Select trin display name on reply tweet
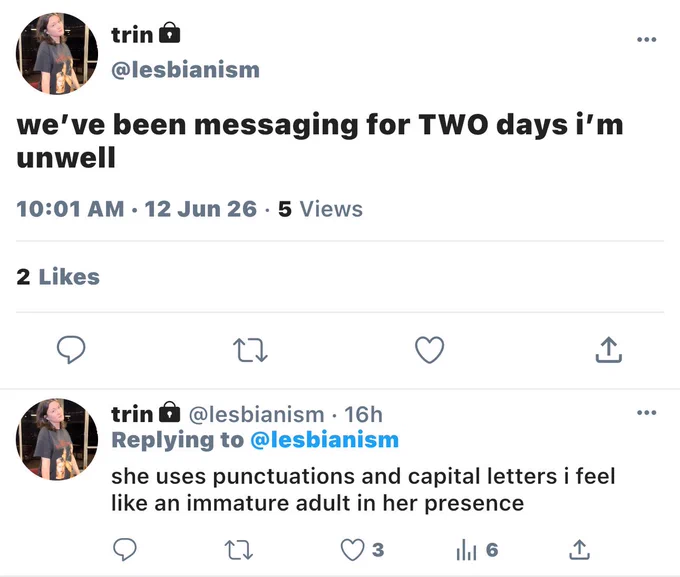The width and height of the screenshot is (680, 577). (132, 414)
